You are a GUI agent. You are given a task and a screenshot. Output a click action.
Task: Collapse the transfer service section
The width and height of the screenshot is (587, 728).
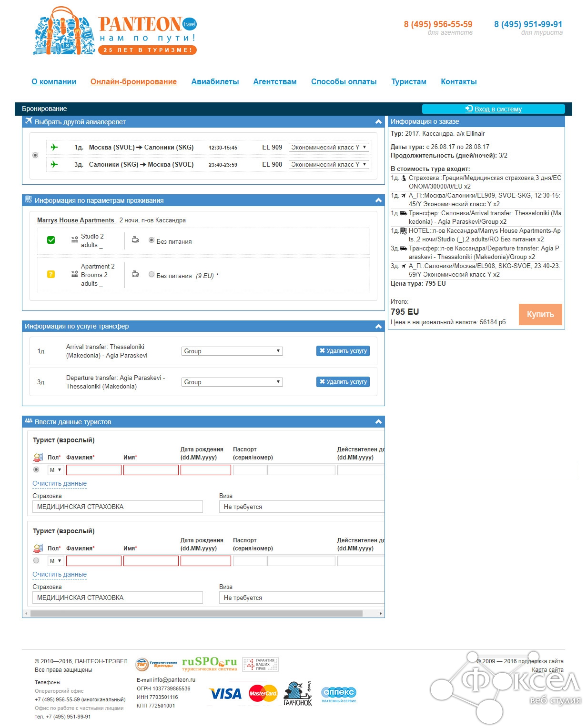(378, 327)
